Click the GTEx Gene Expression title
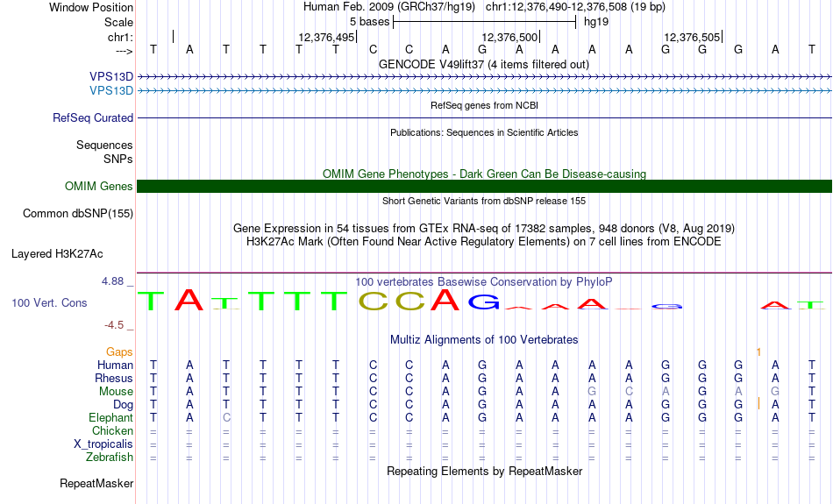Image resolution: width=833 pixels, height=504 pixels. [484, 229]
